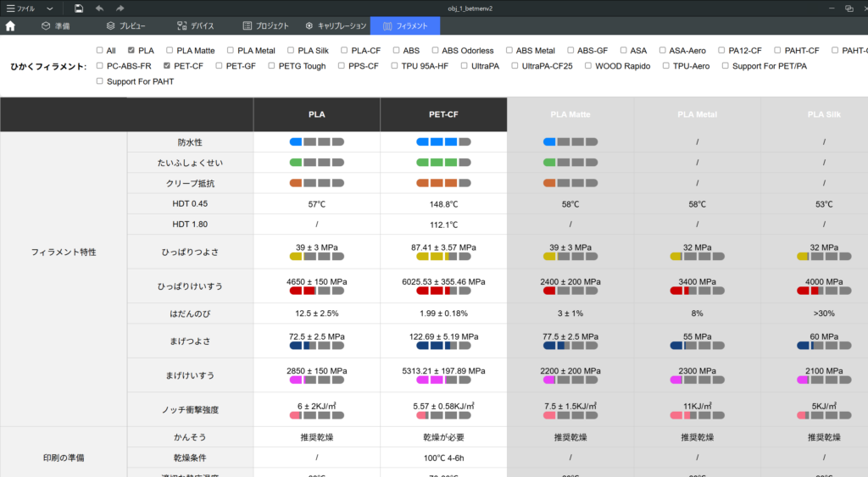Click the PLA Matte column header
Image resolution: width=868 pixels, height=477 pixels.
570,114
